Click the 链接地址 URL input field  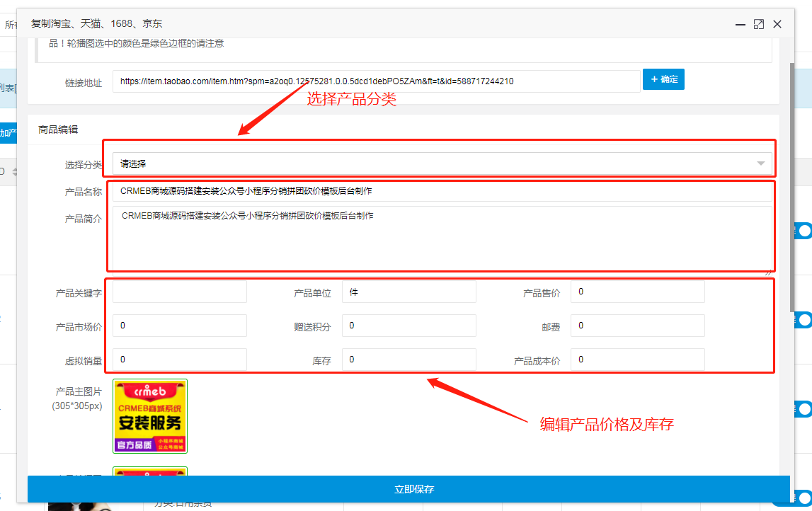tap(377, 81)
